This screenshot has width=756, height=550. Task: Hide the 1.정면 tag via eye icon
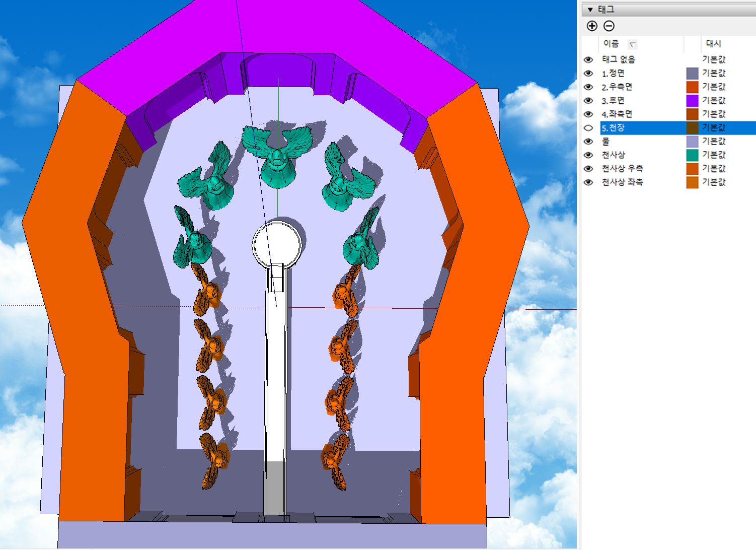588,74
